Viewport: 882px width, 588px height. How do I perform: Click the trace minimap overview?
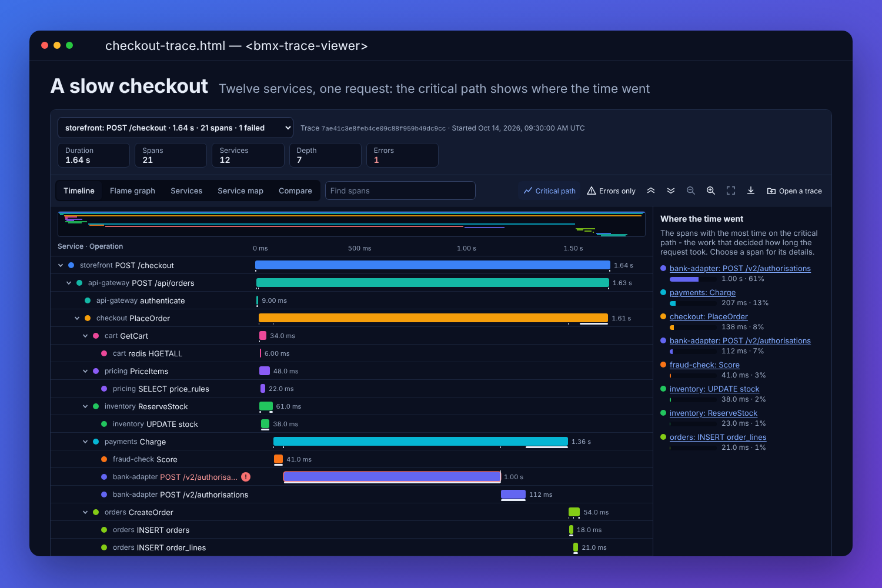[x=352, y=224]
